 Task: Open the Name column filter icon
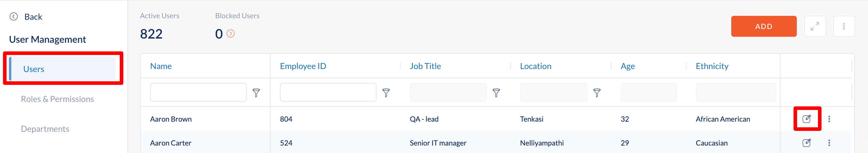point(256,93)
